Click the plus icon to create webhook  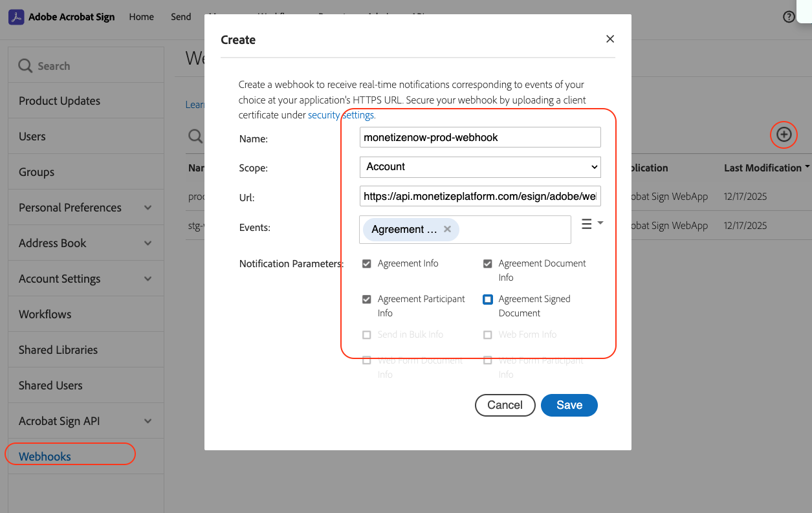(x=784, y=135)
